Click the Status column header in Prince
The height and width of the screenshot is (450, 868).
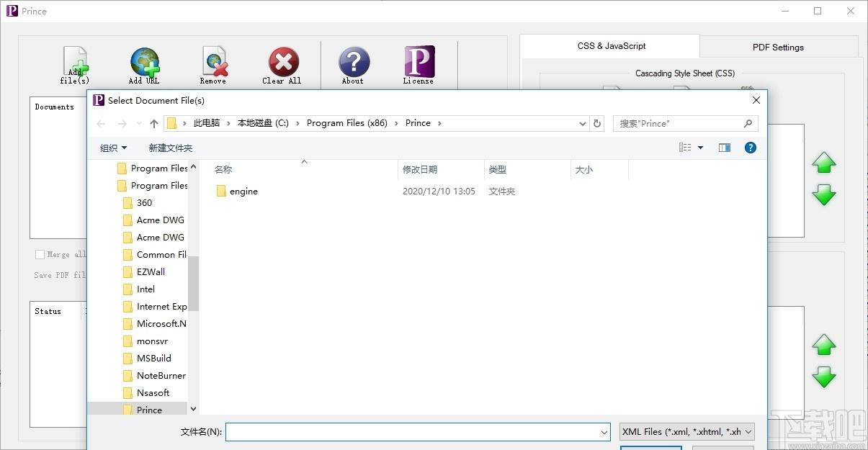[x=48, y=311]
